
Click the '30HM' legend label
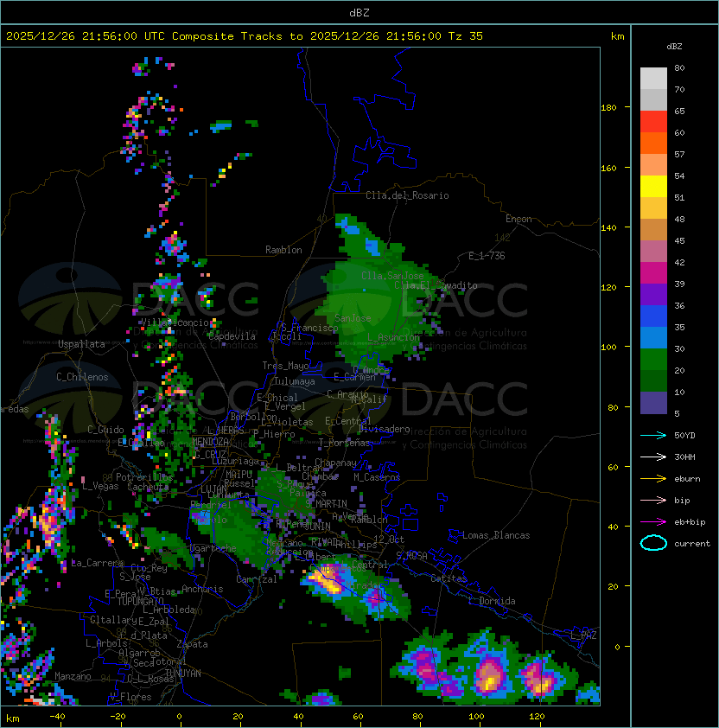tap(684, 457)
